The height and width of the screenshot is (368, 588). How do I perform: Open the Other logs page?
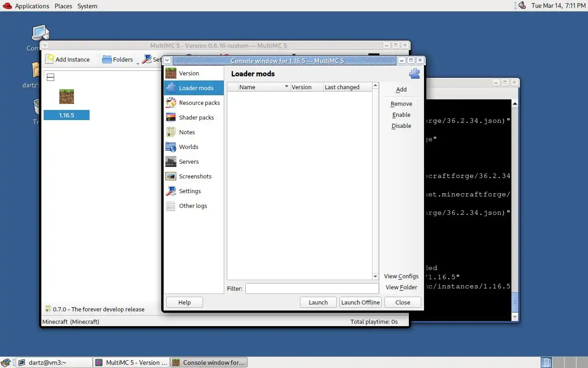pyautogui.click(x=194, y=206)
